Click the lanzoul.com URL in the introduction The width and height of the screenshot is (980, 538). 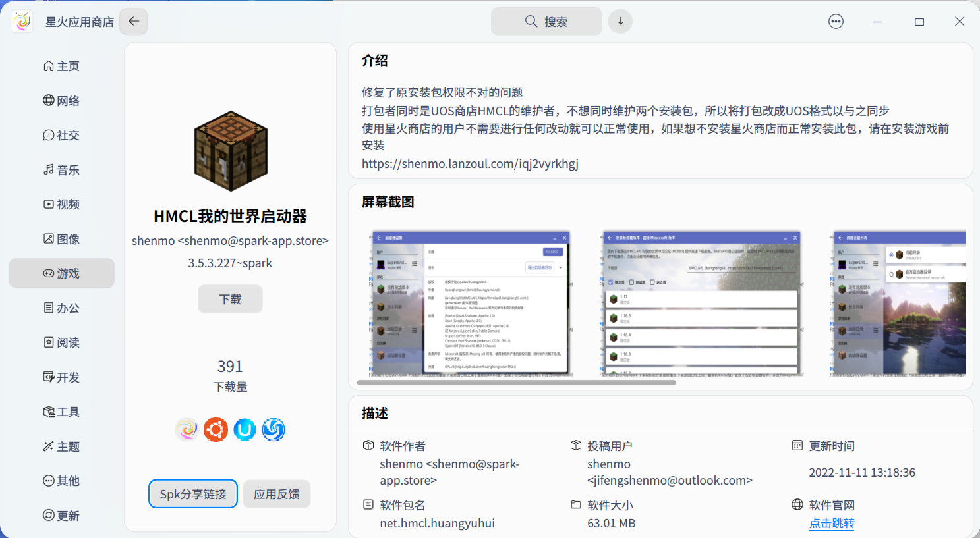pos(470,163)
